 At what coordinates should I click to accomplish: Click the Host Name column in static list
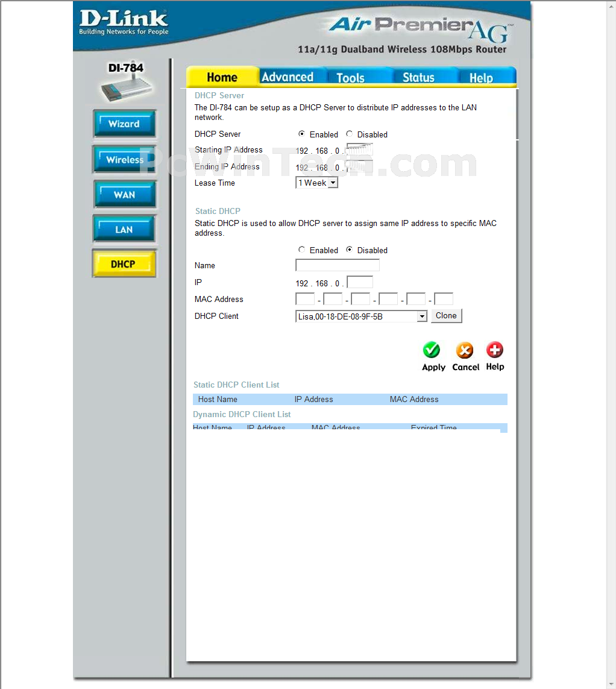218,400
